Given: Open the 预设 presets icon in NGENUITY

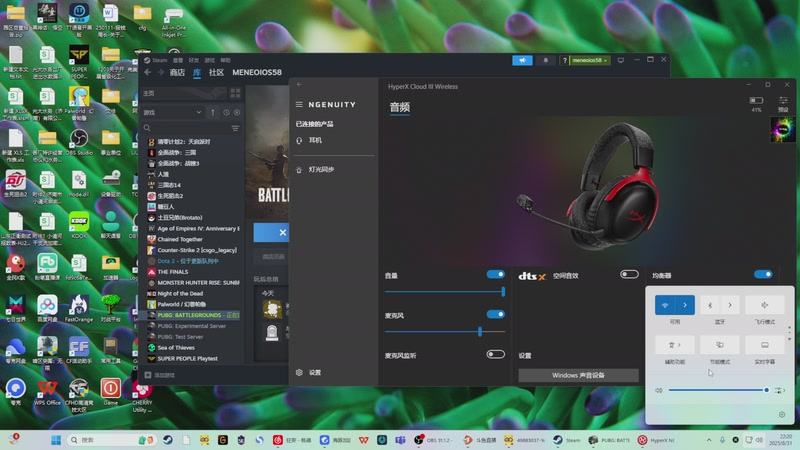Looking at the screenshot, I should (x=783, y=104).
